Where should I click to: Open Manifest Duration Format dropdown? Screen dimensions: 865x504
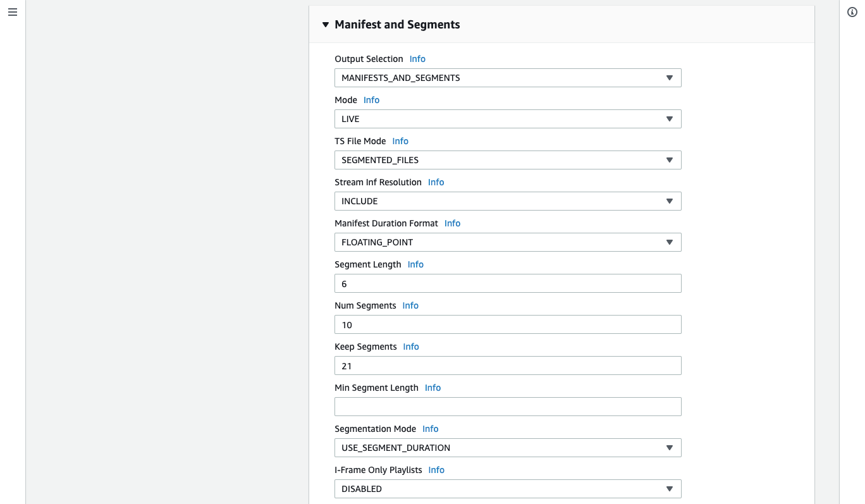(508, 242)
